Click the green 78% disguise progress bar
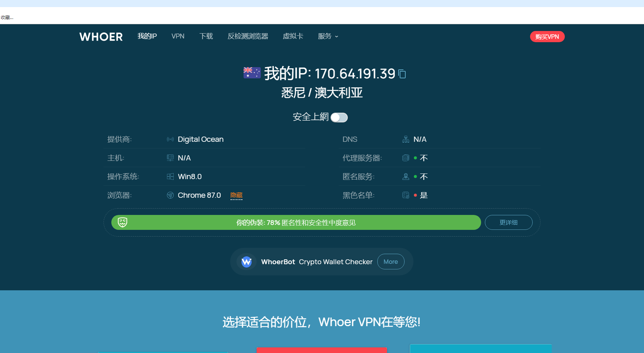Image resolution: width=644 pixels, height=353 pixels. point(296,222)
